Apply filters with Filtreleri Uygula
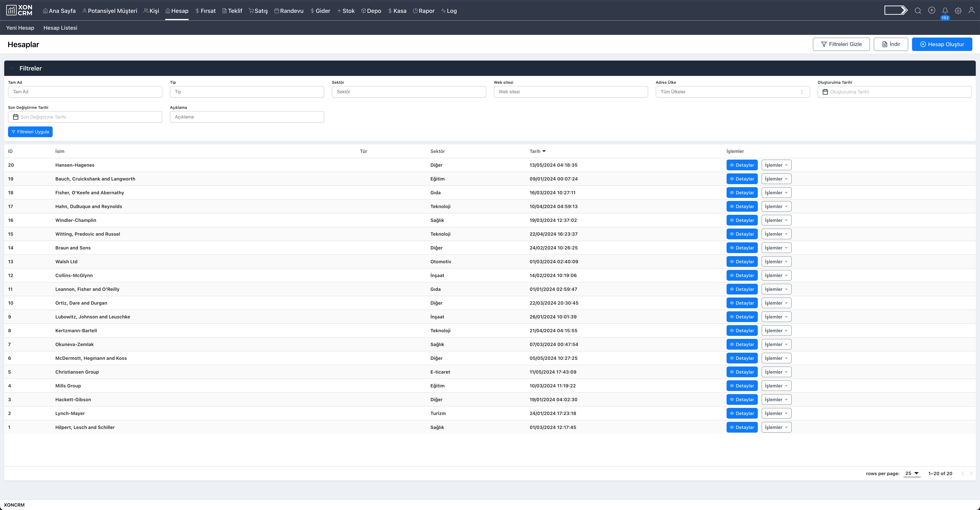980x510 pixels. coord(30,132)
